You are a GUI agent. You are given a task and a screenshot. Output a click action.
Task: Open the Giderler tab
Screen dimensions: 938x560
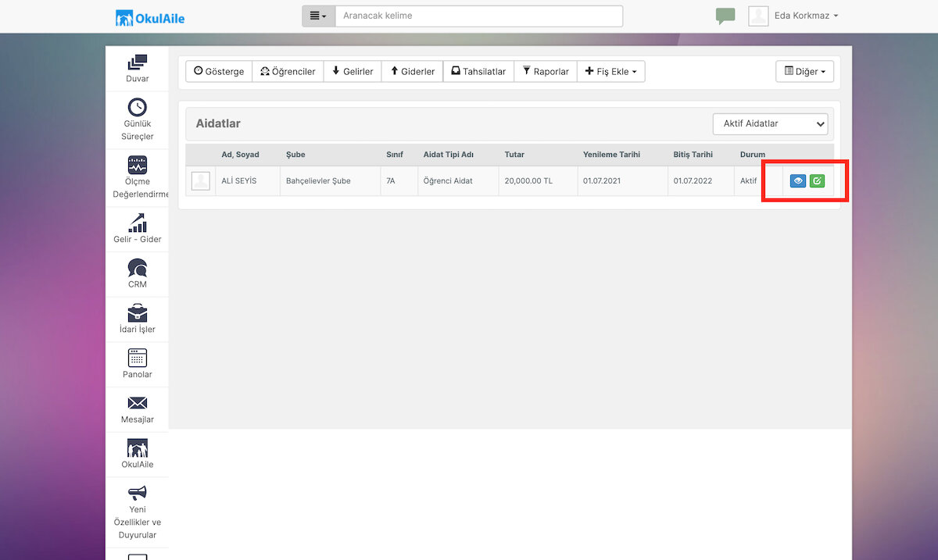(x=412, y=71)
